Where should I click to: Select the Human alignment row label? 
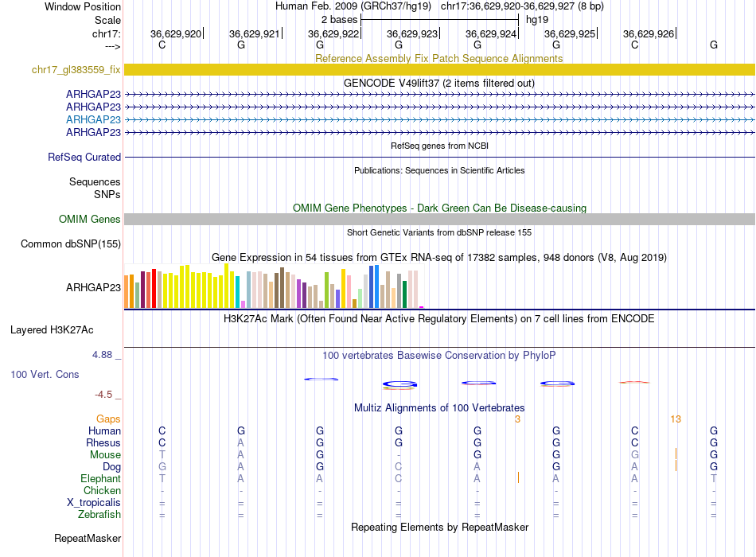click(104, 431)
